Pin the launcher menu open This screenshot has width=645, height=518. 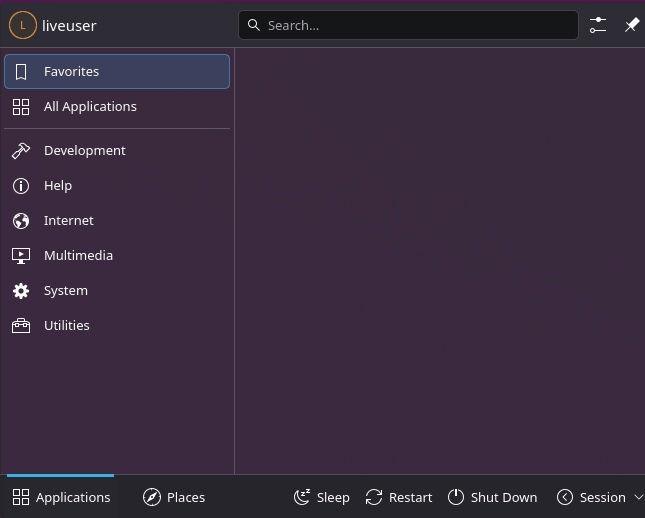632,25
